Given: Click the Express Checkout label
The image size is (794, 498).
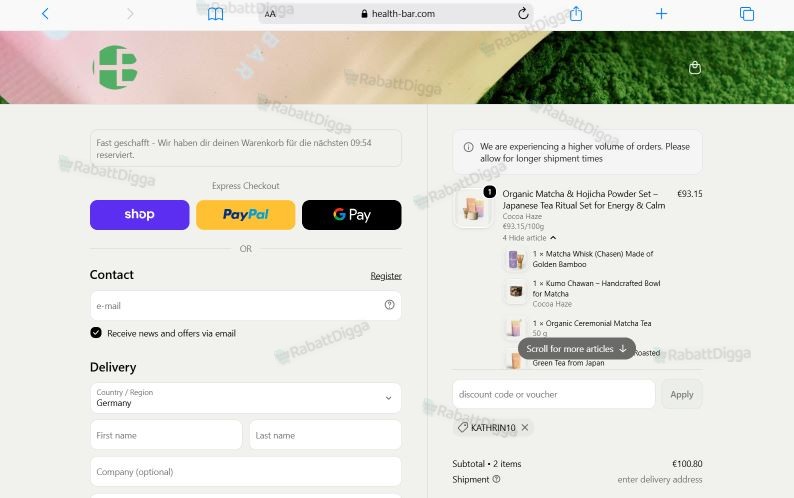Looking at the screenshot, I should (246, 186).
